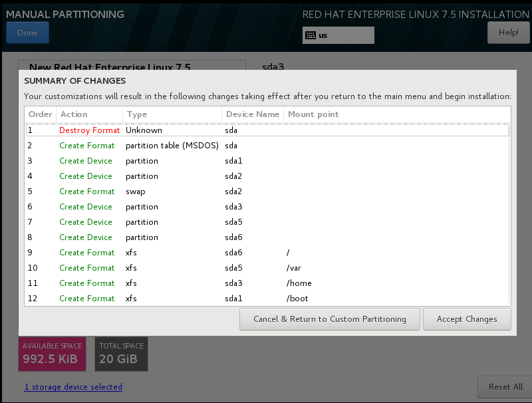532x403 pixels.
Task: Click Cancel & Return to Custom Partitioning
Action: [330, 319]
